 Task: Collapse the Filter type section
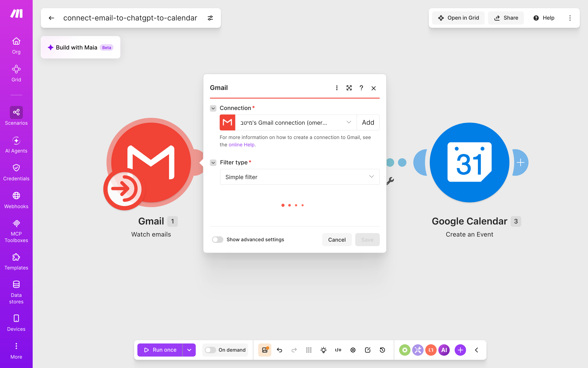[x=213, y=163]
